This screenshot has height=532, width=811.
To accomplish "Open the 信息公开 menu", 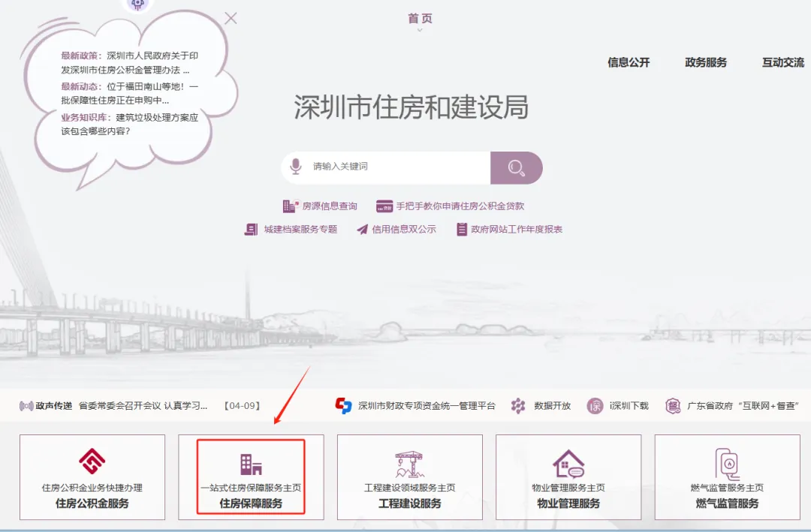I will pyautogui.click(x=629, y=62).
